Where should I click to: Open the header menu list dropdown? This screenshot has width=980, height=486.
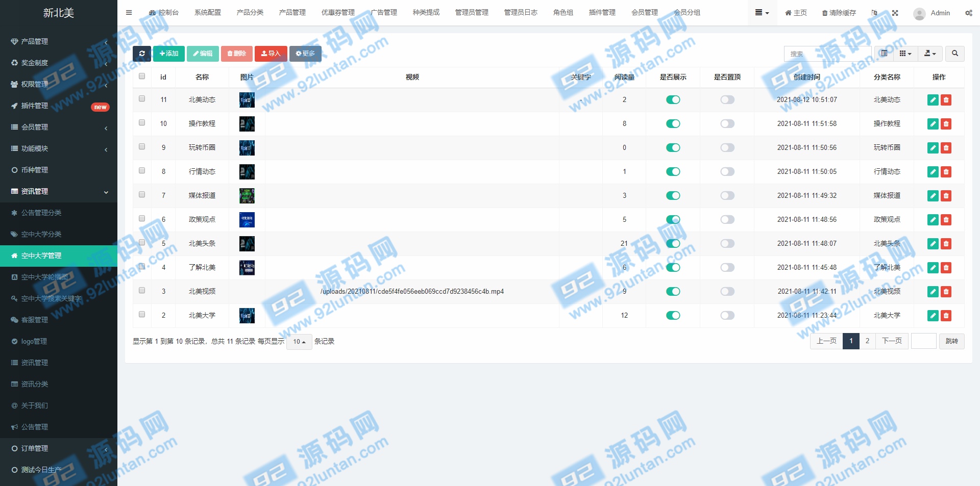pos(762,13)
